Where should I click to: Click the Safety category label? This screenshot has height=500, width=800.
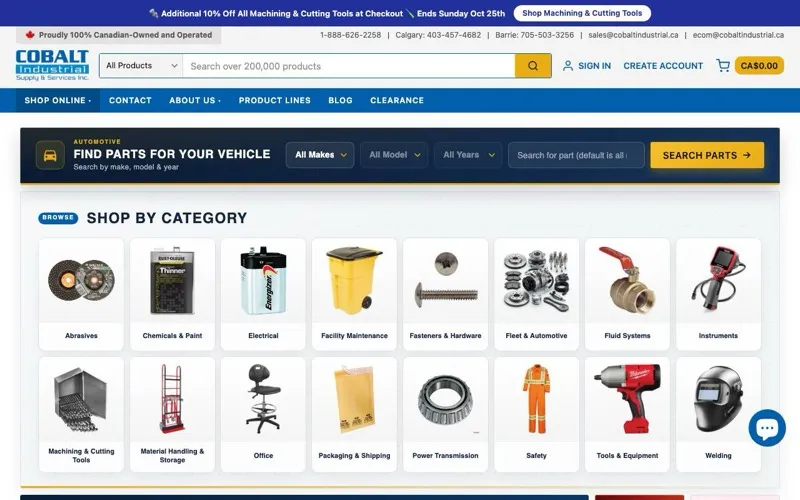(536, 456)
